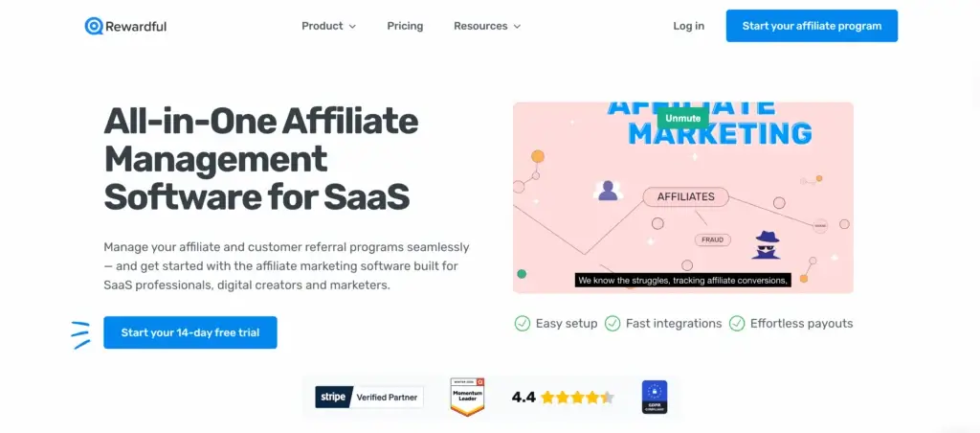Screen dimensions: 980x433
Task: Click the purple affiliate user icon in video
Action: (608, 191)
